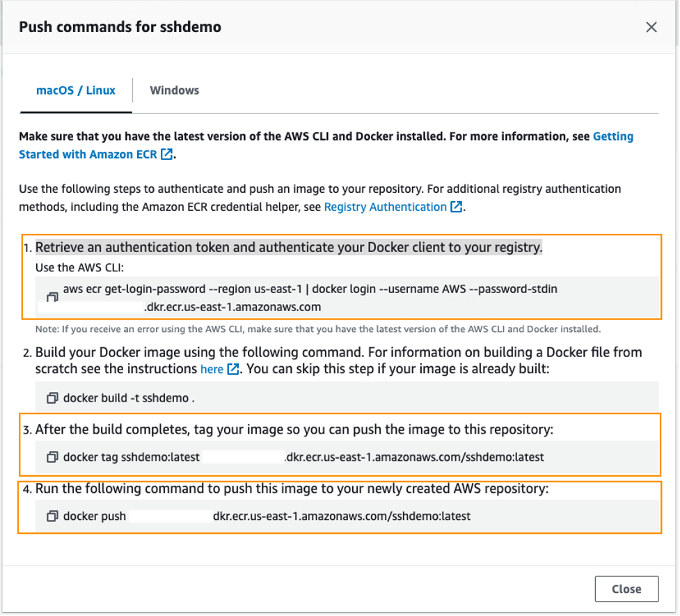Copy the aws ecr get-login-password command
This screenshot has width=680, height=616.
[51, 297]
